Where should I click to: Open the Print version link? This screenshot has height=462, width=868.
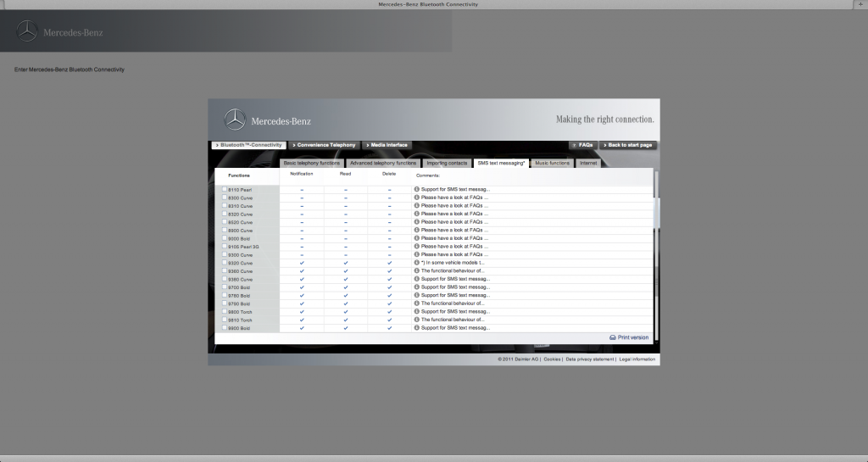point(629,337)
